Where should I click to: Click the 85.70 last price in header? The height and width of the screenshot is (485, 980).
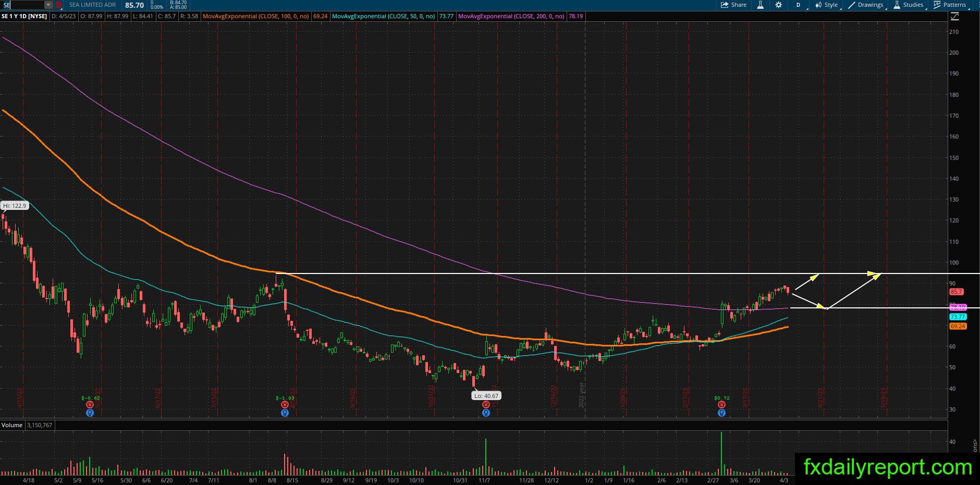tap(134, 5)
